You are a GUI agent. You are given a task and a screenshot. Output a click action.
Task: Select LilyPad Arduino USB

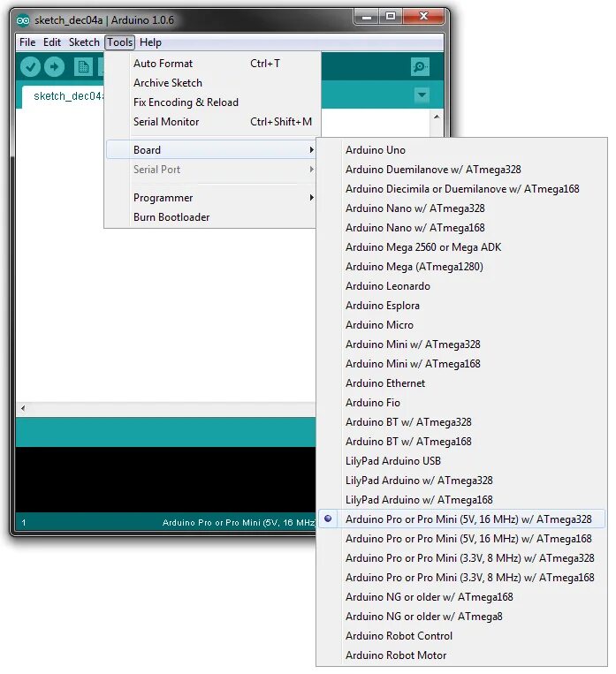[x=461, y=461]
